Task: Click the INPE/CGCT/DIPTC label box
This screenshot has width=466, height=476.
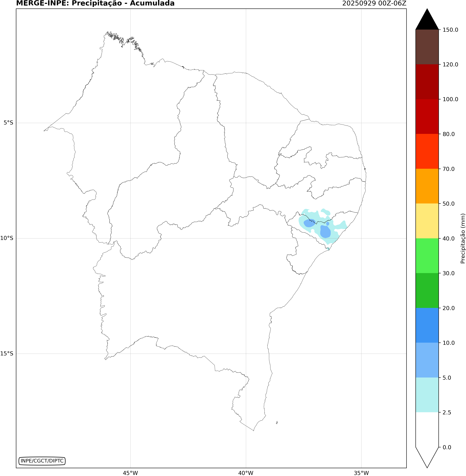Action: pos(42,461)
